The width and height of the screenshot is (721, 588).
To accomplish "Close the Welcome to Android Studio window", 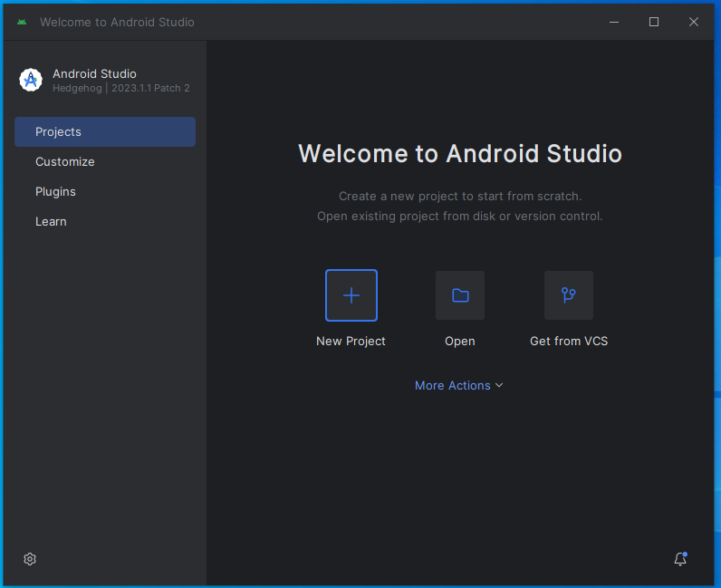I will point(694,22).
